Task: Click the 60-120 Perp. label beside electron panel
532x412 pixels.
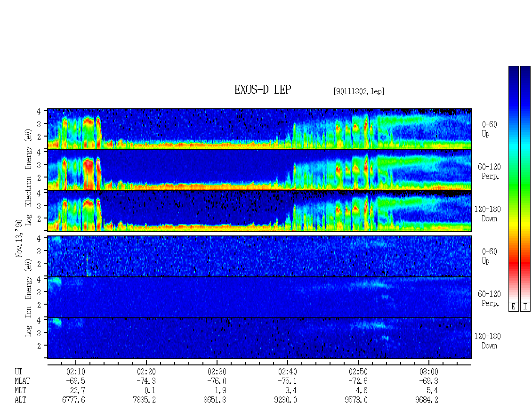Action: pyautogui.click(x=489, y=171)
